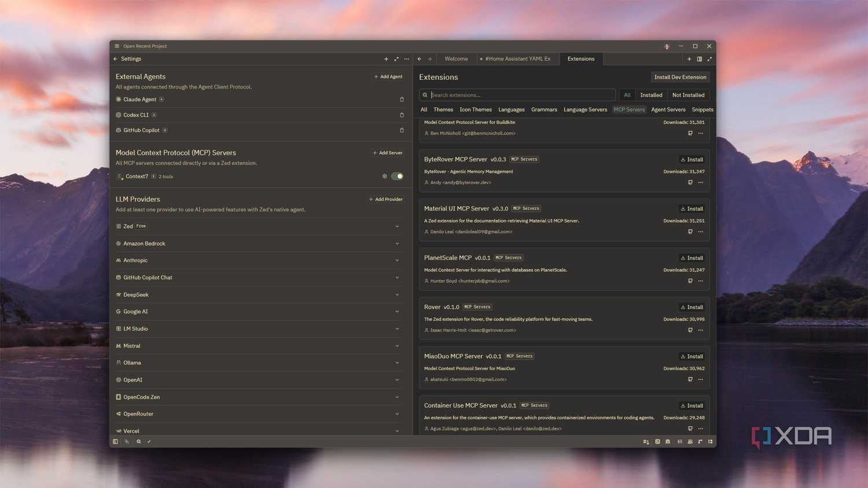Open the Settings pane more options menu
Viewport: 868px width, 488px height.
point(407,59)
